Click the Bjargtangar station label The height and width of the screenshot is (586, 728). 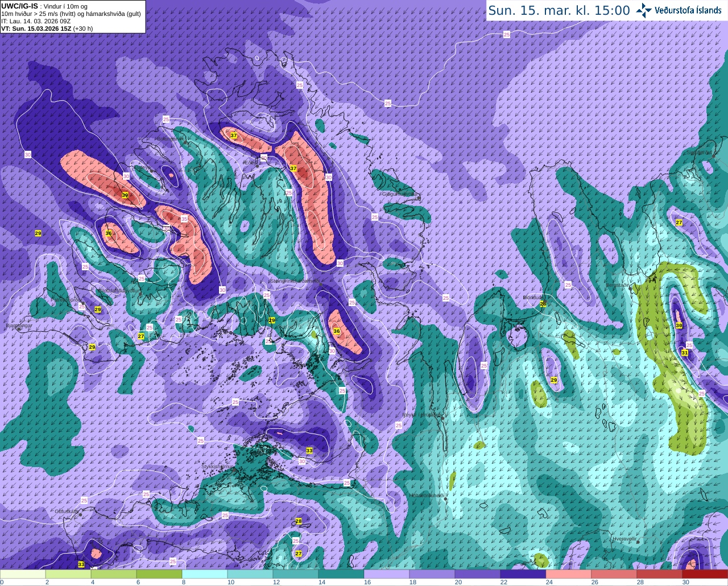18,326
